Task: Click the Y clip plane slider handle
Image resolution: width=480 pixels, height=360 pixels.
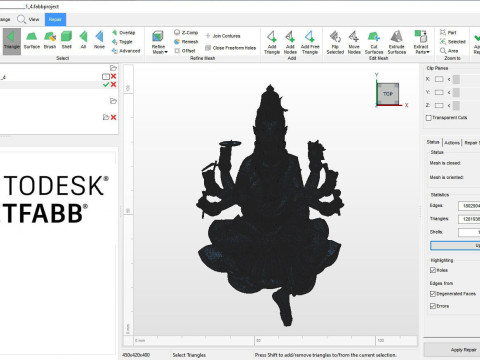Action: coord(456,92)
